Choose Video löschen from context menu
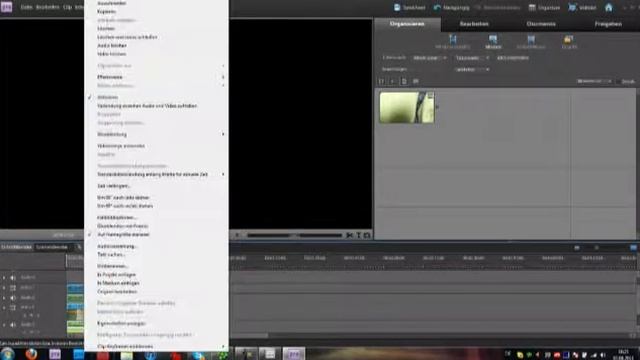640x360 pixels. [111, 54]
